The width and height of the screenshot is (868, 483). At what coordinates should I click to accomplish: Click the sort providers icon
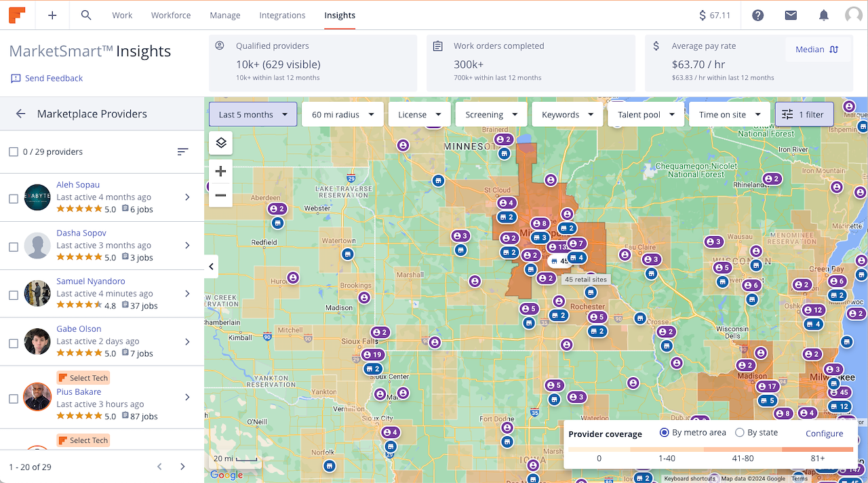click(182, 152)
